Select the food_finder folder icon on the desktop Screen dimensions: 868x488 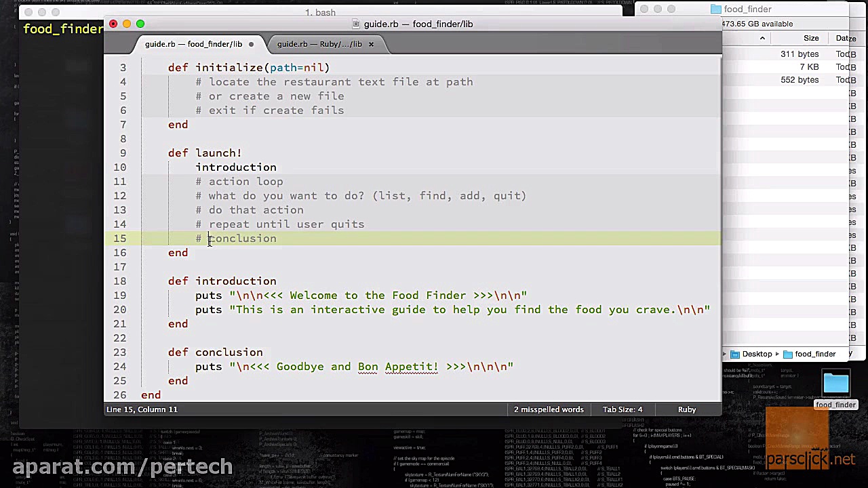pyautogui.click(x=835, y=383)
